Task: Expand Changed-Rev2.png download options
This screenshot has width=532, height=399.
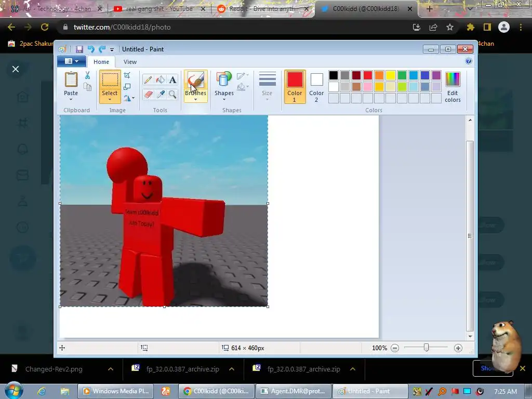Action: pos(111,369)
